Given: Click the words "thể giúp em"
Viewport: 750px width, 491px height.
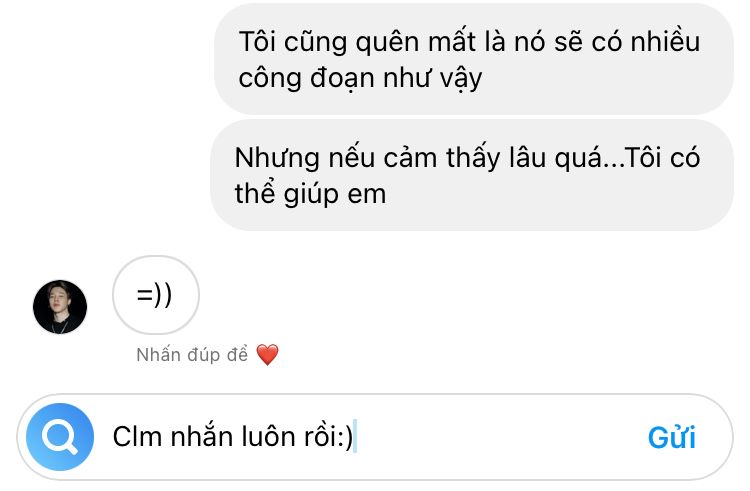Looking at the screenshot, I should (310, 195).
